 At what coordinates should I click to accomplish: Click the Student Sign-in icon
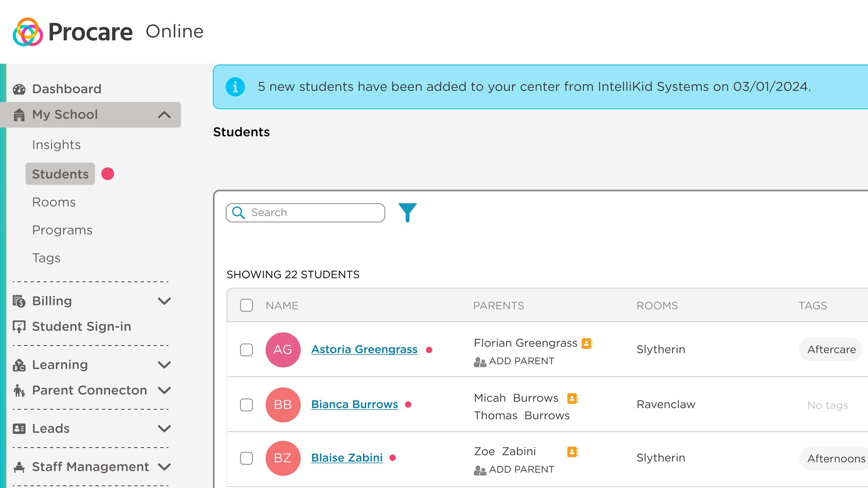tap(19, 326)
